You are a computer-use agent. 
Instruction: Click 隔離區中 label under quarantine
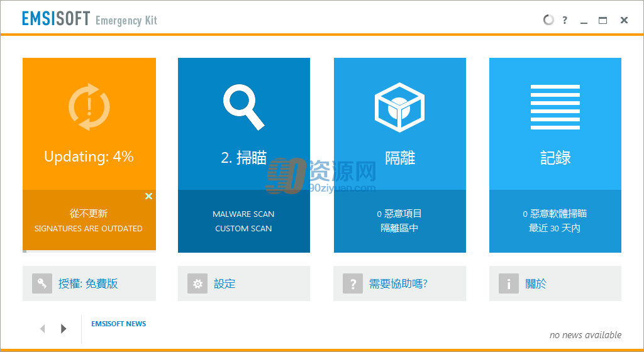[399, 228]
